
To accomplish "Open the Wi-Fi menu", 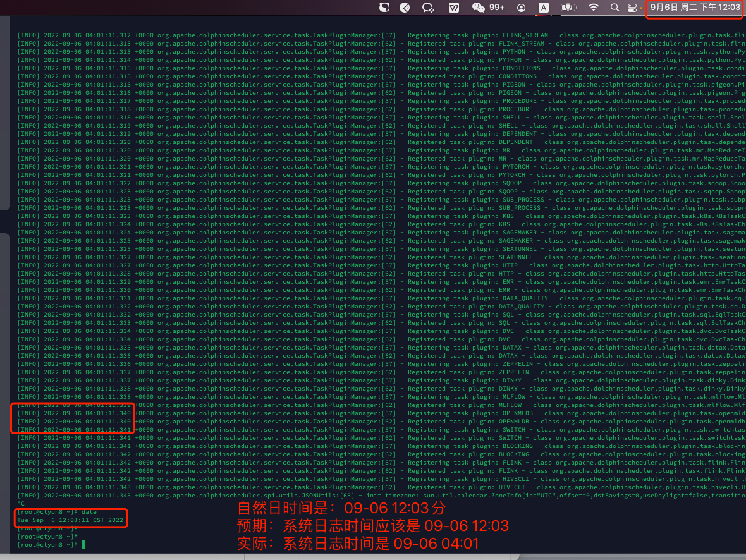I will coord(593,8).
